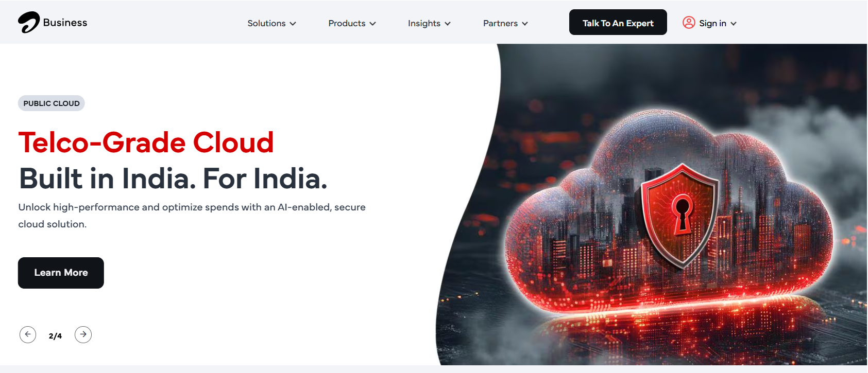868x373 pixels.
Task: Click the chevron arrow next to Partners
Action: click(x=525, y=24)
